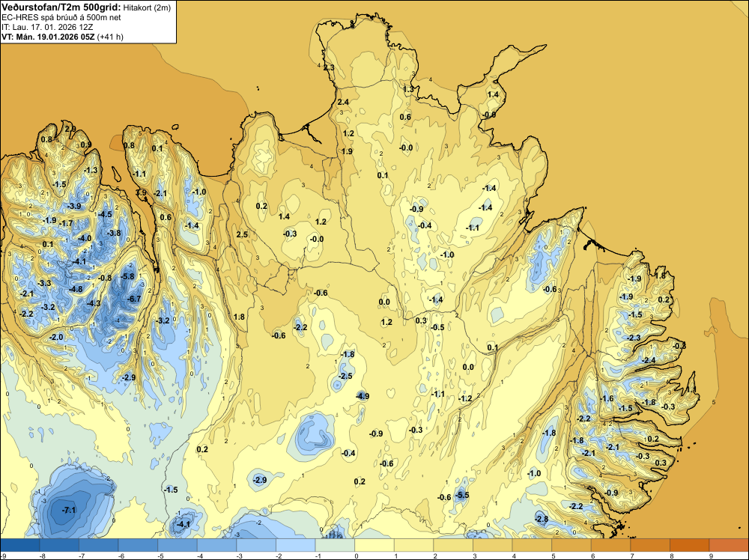749x560 pixels.
Task: Click the -3.9 temperature value
Action: click(x=73, y=206)
